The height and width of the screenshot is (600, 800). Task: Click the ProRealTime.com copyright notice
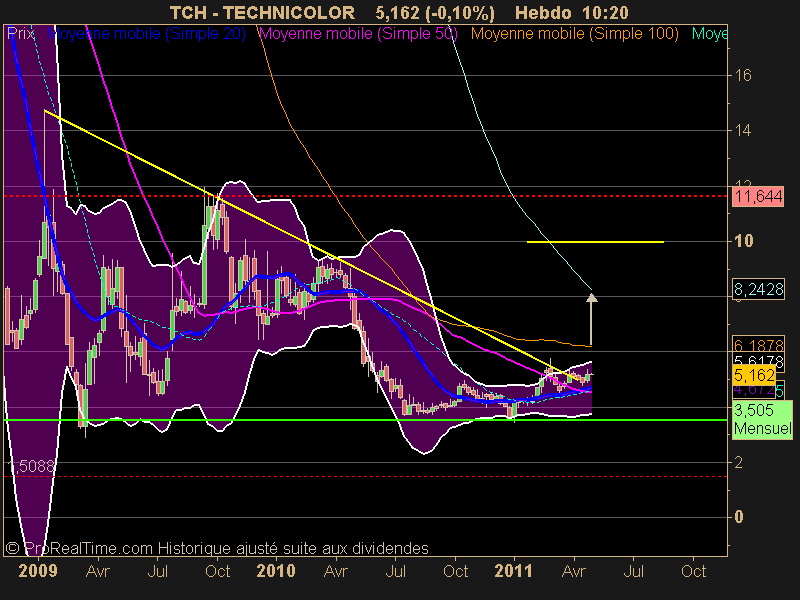click(x=217, y=548)
